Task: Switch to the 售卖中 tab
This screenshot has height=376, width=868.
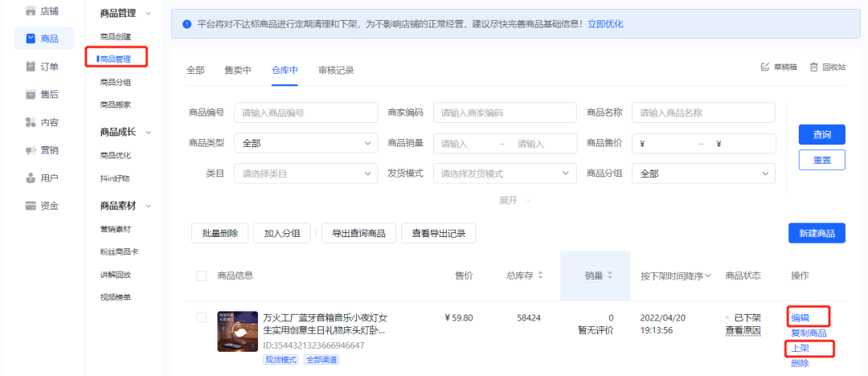Action: (238, 71)
